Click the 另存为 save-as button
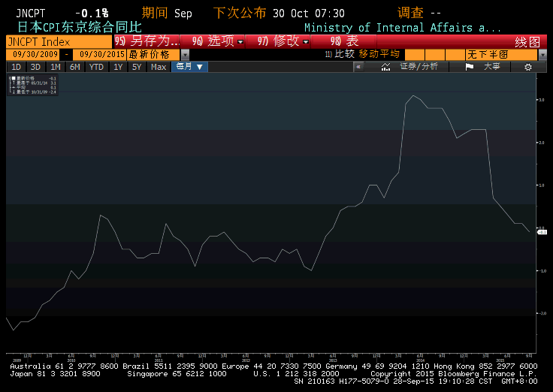This screenshot has width=553, height=392. (x=148, y=41)
